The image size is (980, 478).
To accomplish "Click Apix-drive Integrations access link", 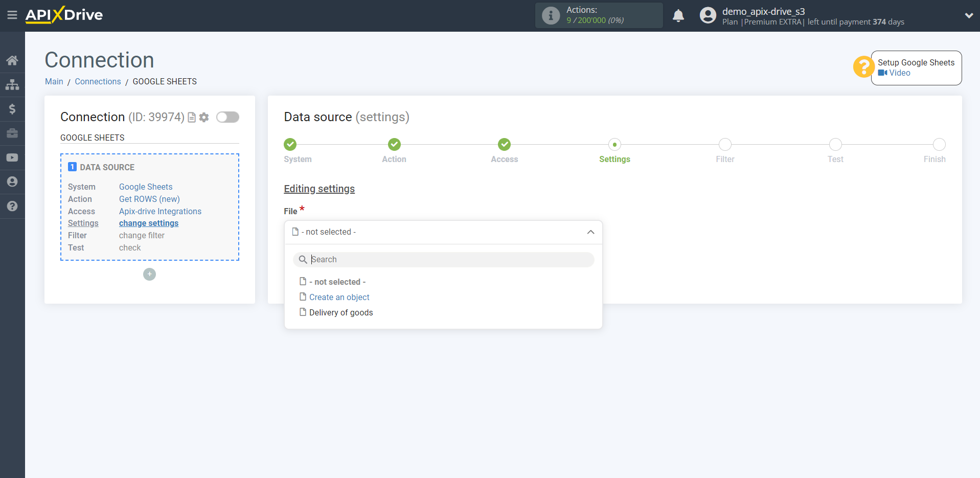I will point(160,212).
